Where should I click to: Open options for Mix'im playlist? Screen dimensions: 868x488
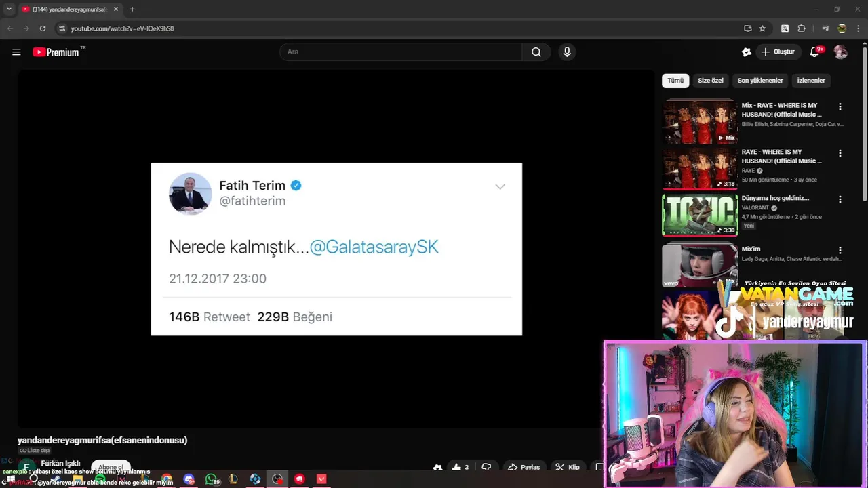(840, 250)
